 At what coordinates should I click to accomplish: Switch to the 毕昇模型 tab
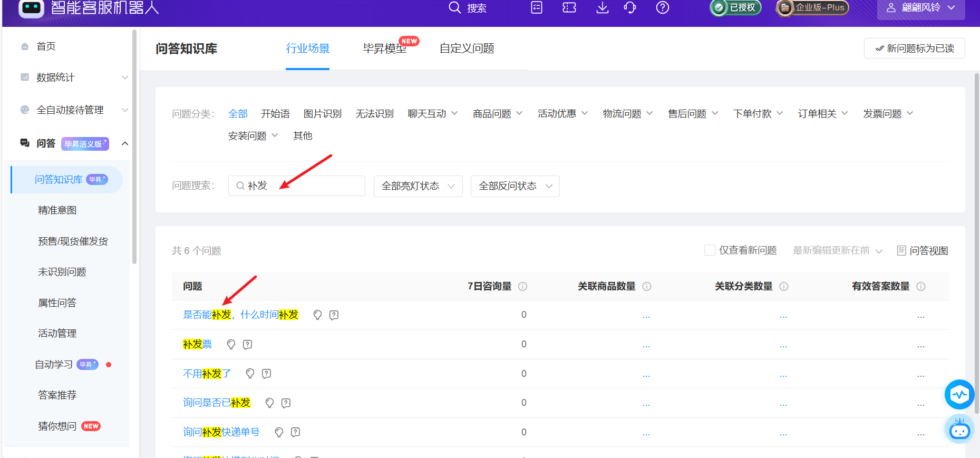coord(385,48)
